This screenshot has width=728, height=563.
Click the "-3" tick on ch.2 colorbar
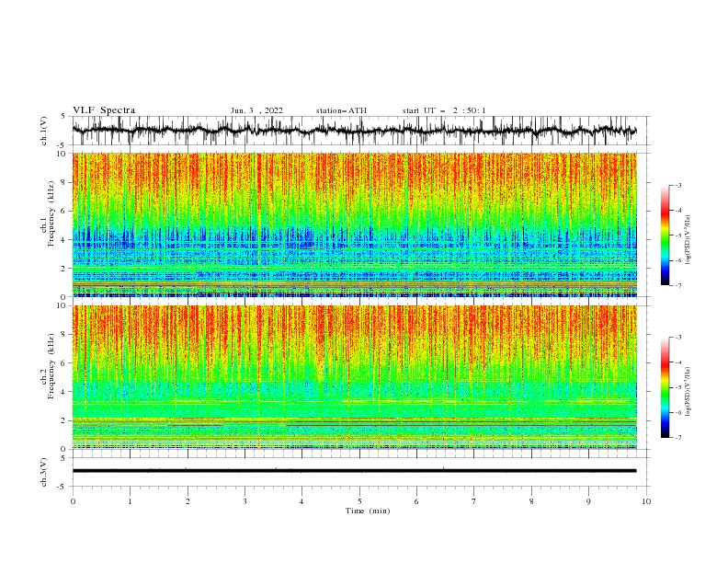tap(677, 338)
